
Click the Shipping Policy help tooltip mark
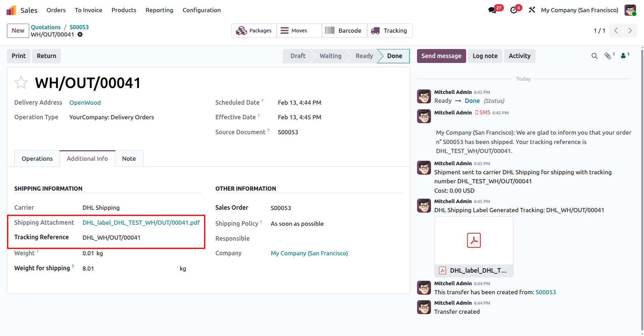click(x=261, y=222)
